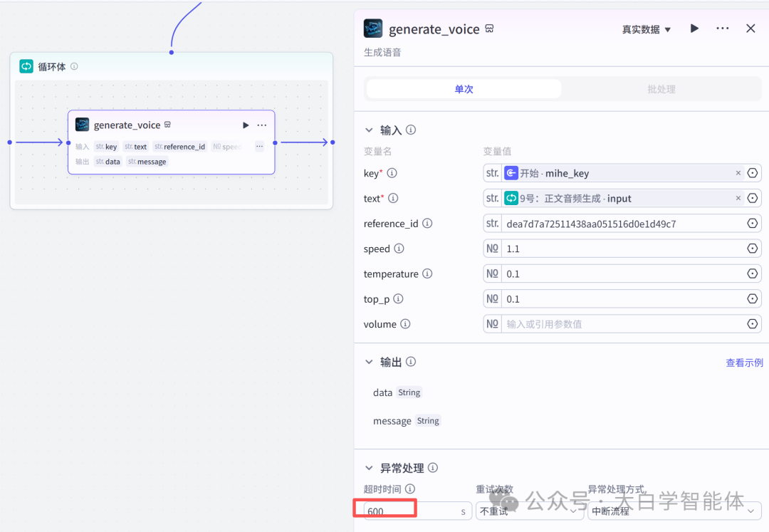
Task: Open the 重试次数 dropdown showing 不重试
Action: click(529, 511)
